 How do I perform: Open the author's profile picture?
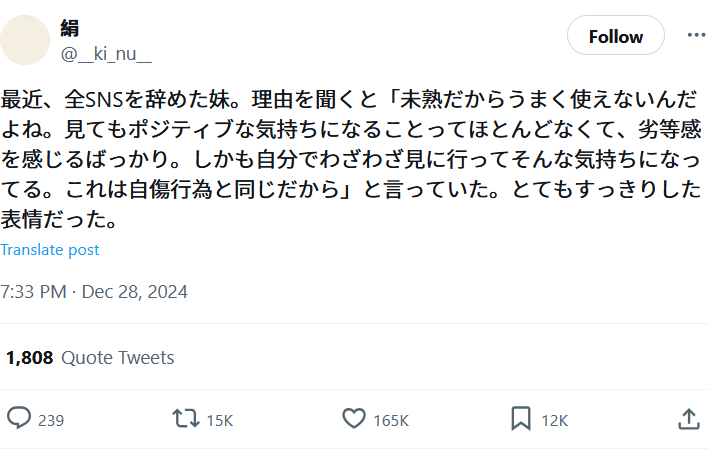(x=24, y=40)
